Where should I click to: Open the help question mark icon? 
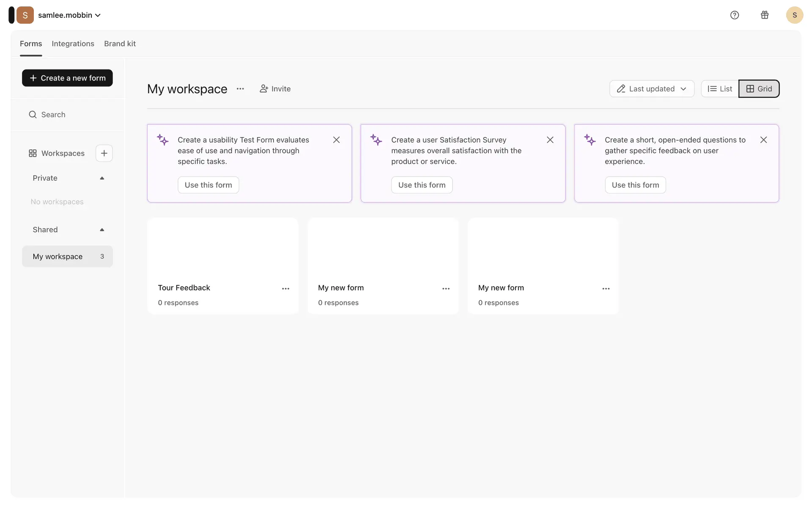[735, 15]
